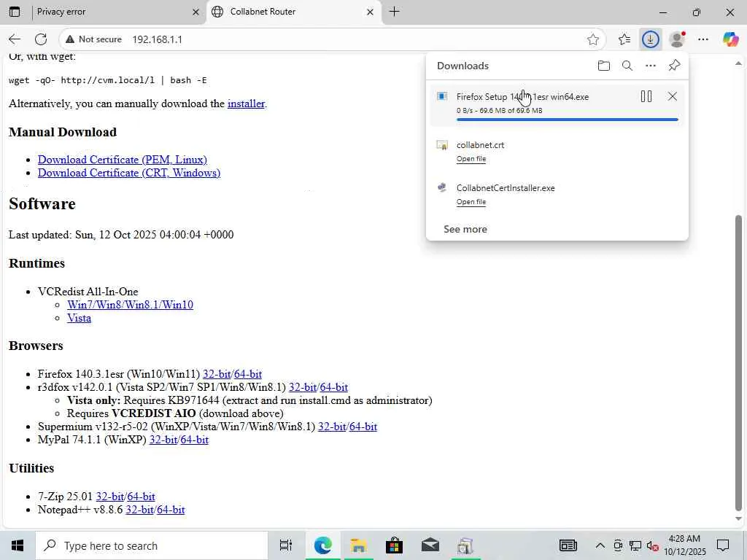This screenshot has width=747, height=560.
Task: Toggle the Downloads toolbar button
Action: point(650,39)
